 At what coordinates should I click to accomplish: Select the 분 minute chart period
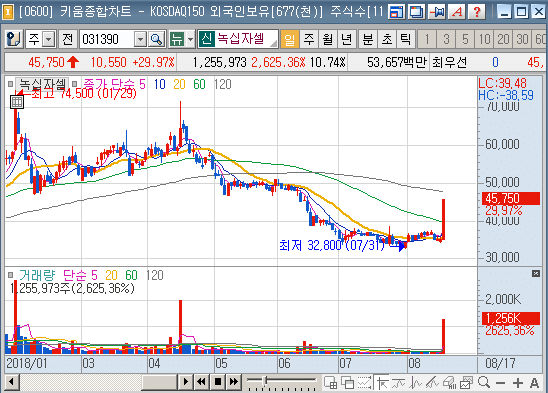pos(368,39)
